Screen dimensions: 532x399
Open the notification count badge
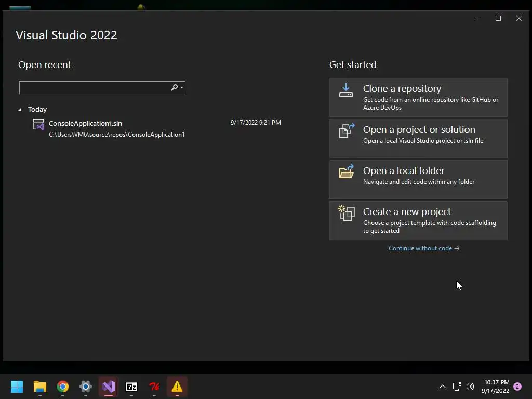(x=517, y=387)
